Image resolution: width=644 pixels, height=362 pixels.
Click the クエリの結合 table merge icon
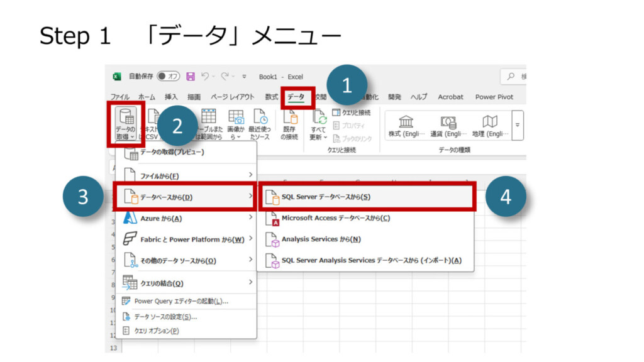click(x=130, y=282)
